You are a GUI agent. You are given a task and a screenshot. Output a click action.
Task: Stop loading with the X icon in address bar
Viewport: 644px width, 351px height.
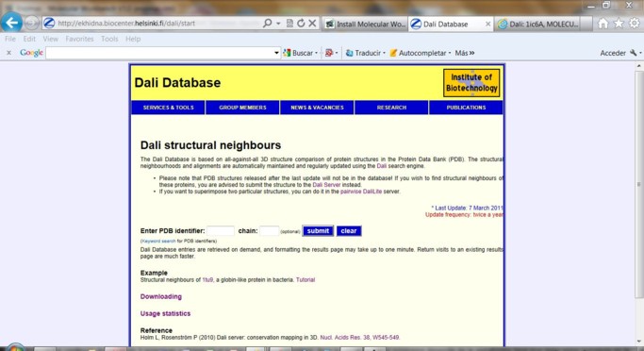pos(312,24)
